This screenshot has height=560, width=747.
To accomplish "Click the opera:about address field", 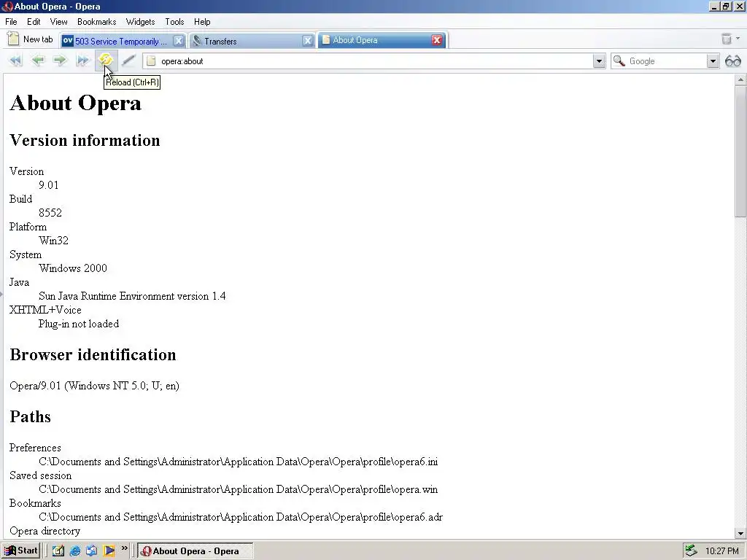I will [x=374, y=61].
